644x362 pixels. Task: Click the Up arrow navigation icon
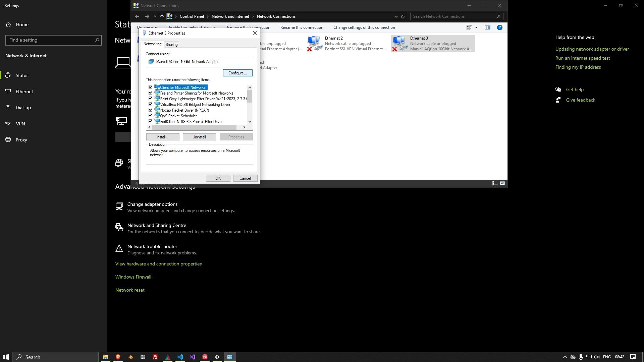(162, 16)
